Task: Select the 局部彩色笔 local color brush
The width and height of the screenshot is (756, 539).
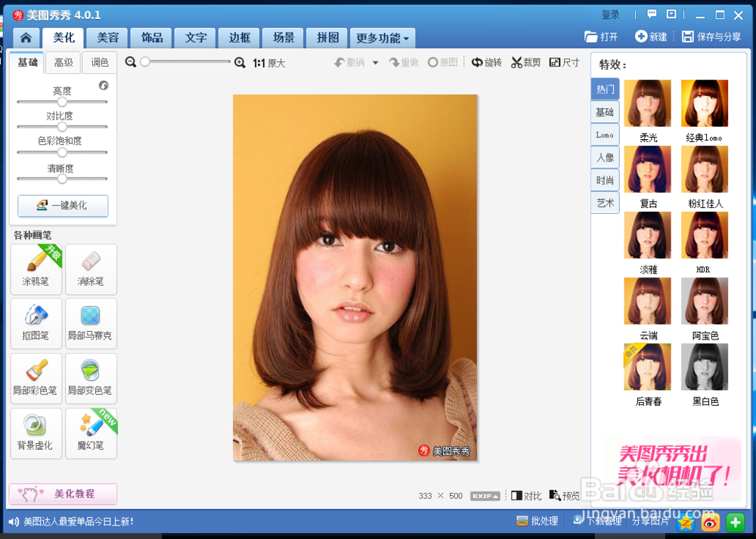Action: tap(36, 379)
